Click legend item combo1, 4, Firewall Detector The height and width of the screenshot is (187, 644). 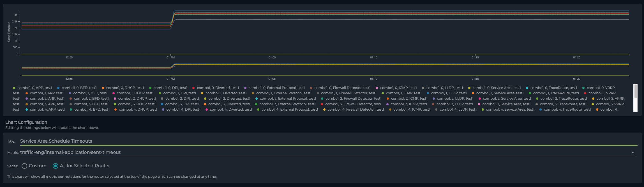(354, 110)
